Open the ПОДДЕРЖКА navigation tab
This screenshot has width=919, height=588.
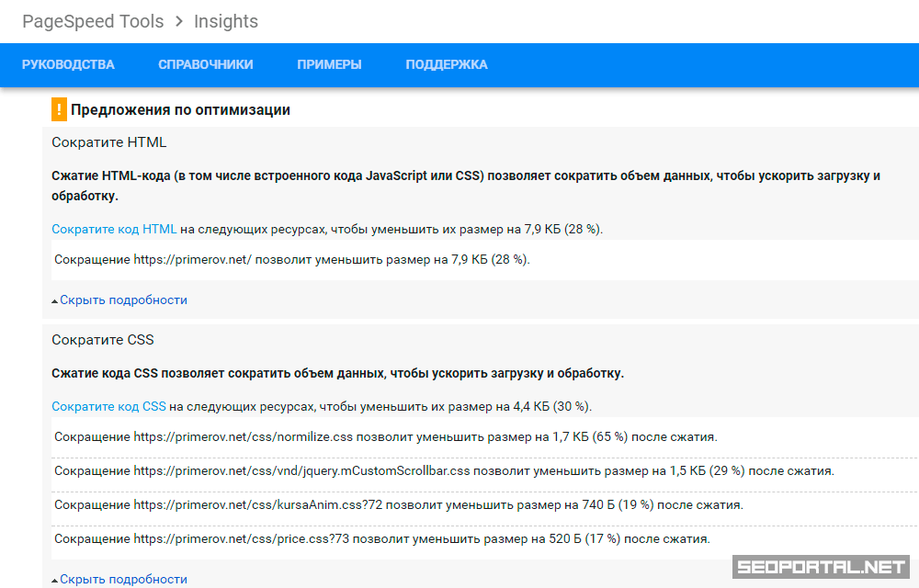pyautogui.click(x=447, y=64)
